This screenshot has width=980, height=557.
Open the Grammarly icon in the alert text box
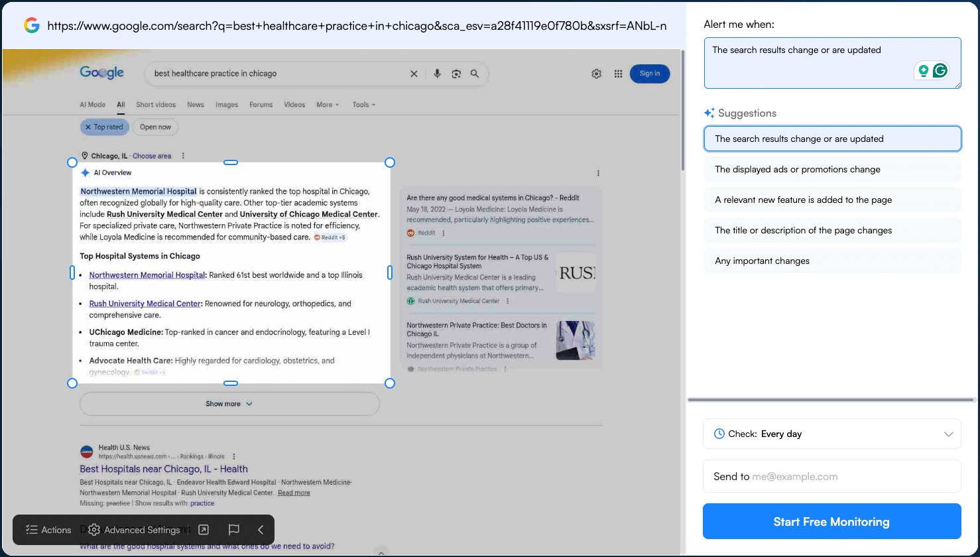click(x=940, y=70)
